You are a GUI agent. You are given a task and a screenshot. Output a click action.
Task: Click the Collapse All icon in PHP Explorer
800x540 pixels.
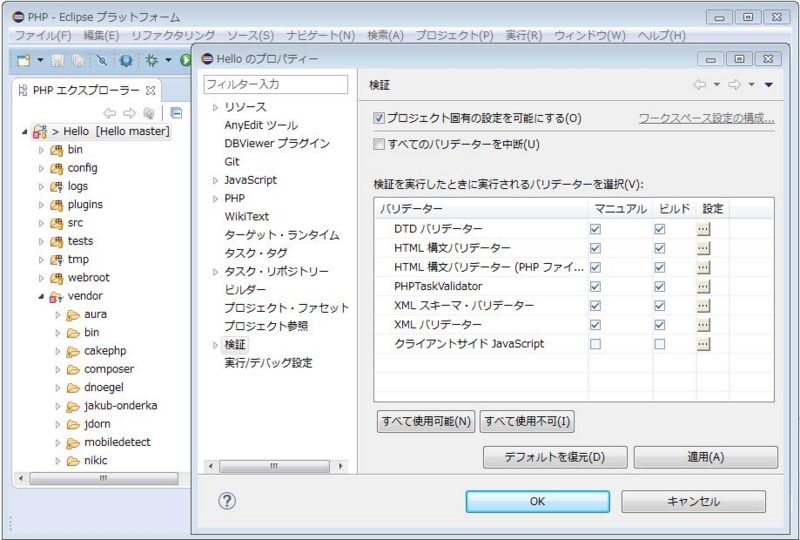point(176,112)
